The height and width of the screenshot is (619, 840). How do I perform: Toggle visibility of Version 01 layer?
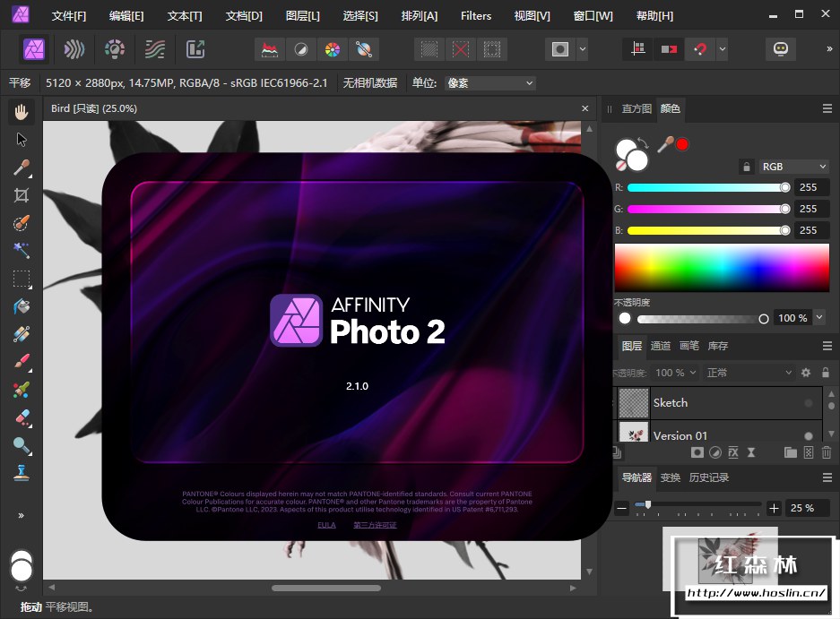click(x=809, y=435)
